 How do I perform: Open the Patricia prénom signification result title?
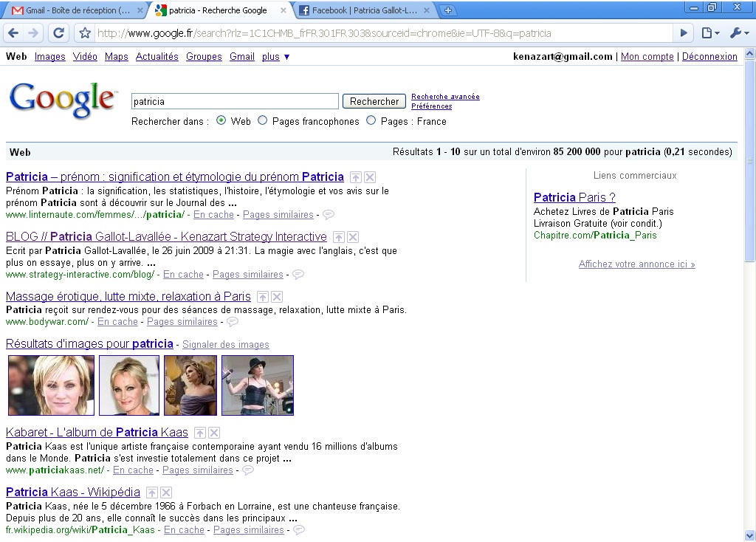click(x=174, y=176)
